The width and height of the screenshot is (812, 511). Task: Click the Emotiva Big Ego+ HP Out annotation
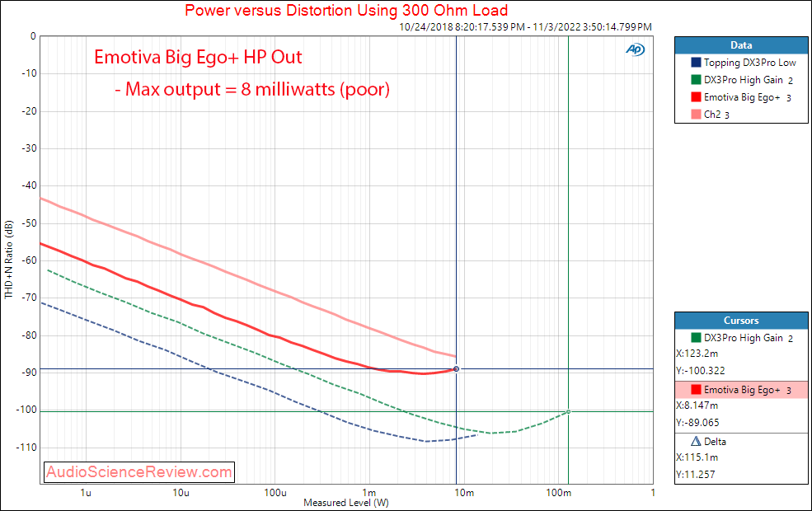(198, 57)
